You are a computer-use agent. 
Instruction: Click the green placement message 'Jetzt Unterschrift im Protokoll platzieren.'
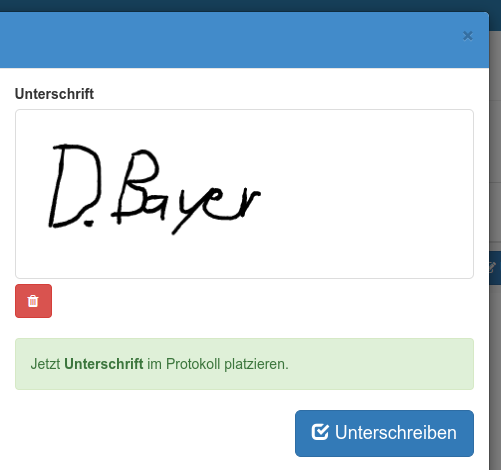click(244, 364)
